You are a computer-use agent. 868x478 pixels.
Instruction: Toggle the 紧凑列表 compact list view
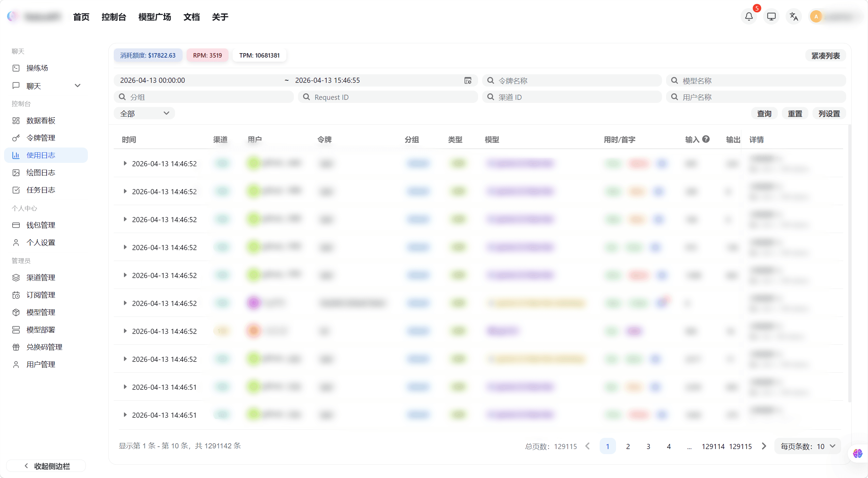click(x=825, y=56)
